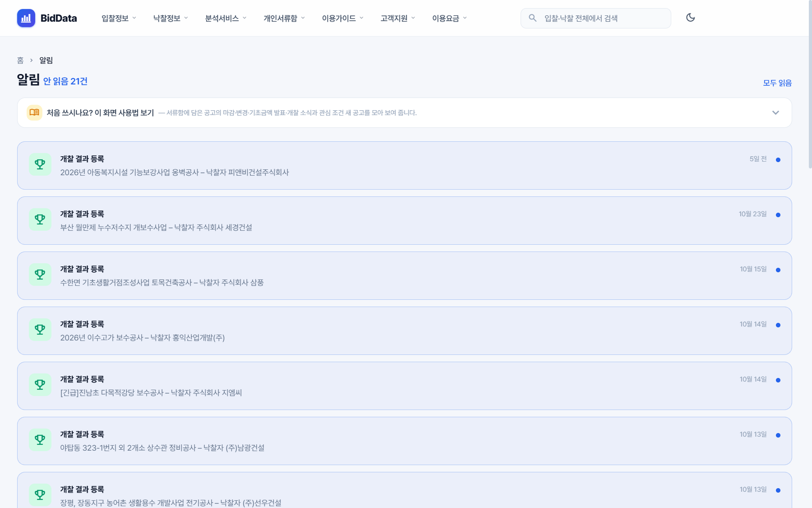Open 수한면 기초생활거점조성사업 토목건축공사 notification

pyautogui.click(x=405, y=275)
